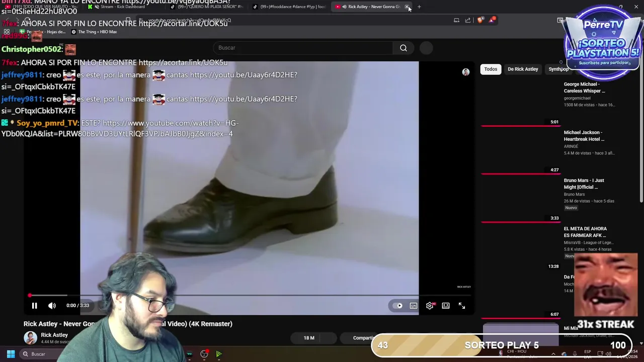Open the Mi Mix playlist
644x362 pixels.
coord(571,328)
